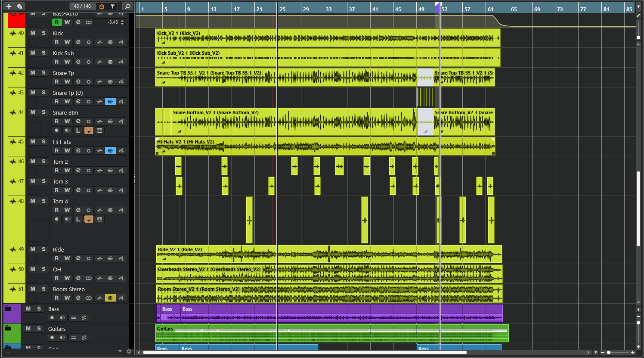Click bar 33 on the timeline ruler
The width and height of the screenshot is (644, 358).
328,9
